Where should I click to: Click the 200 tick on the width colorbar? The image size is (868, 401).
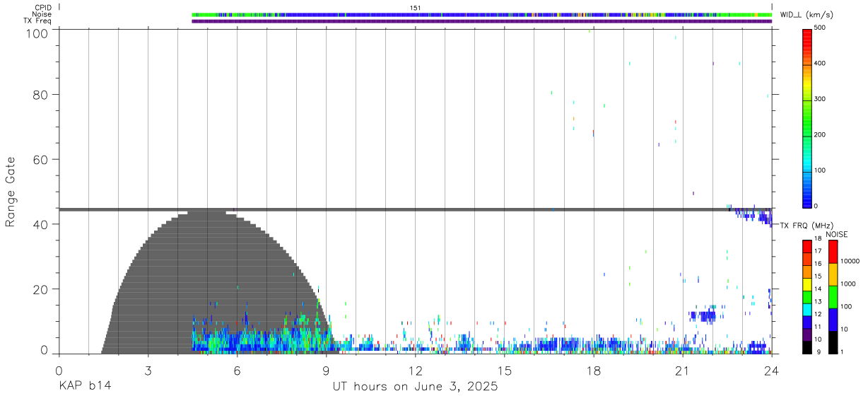[x=819, y=134]
